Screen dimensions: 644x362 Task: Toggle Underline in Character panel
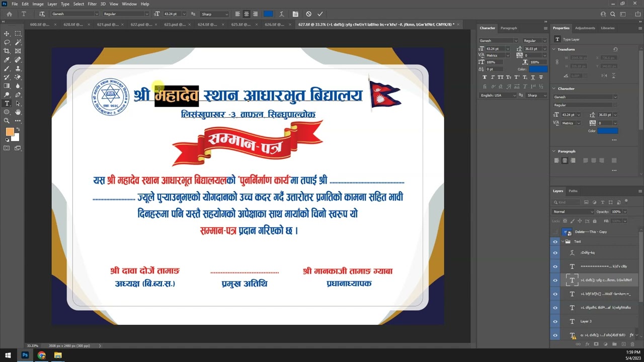pos(533,77)
